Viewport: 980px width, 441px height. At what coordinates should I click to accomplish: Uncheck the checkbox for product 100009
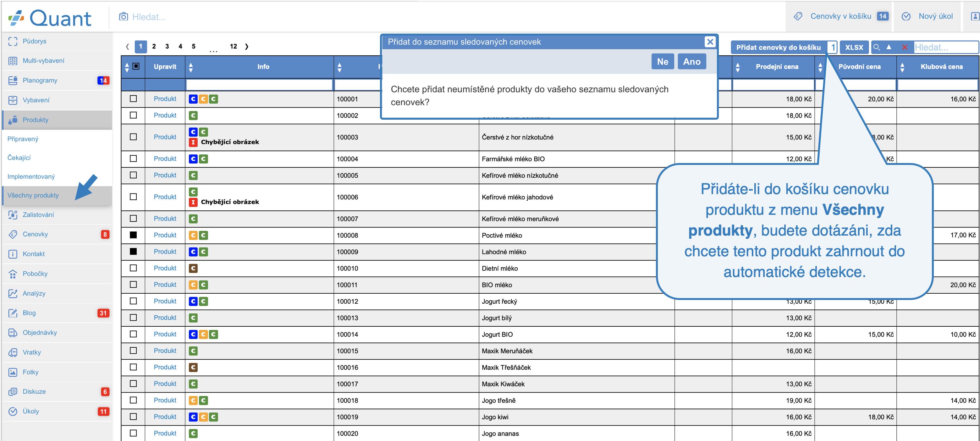click(x=133, y=251)
